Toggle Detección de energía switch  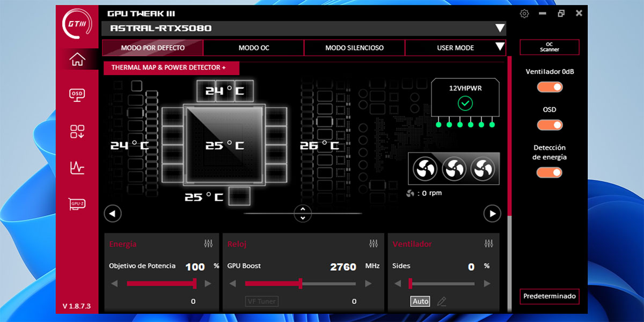coord(550,172)
